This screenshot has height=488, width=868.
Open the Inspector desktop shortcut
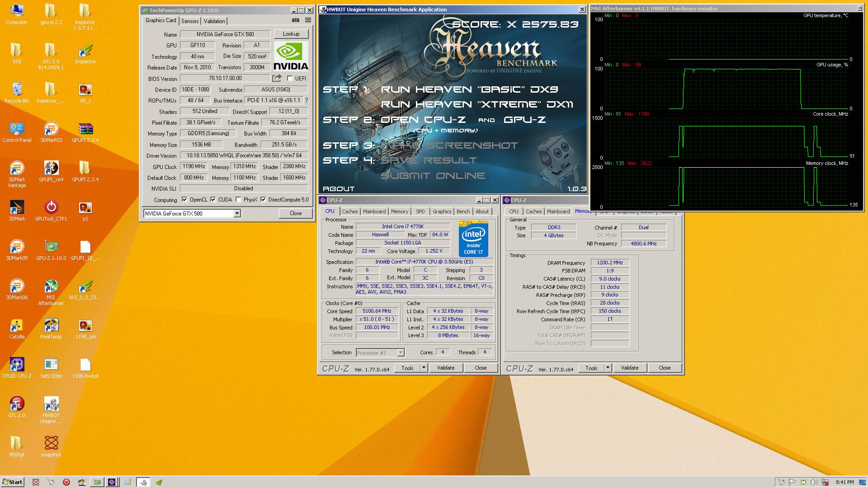(x=85, y=54)
